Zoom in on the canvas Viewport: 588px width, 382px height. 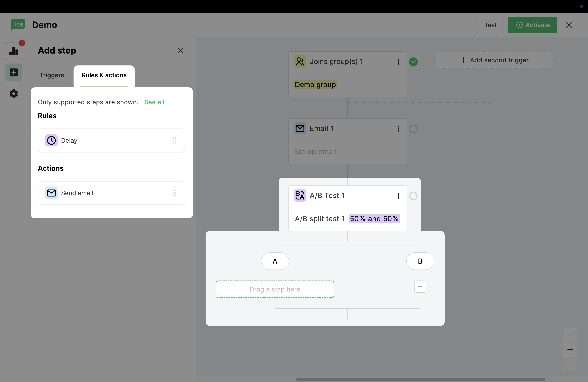(x=570, y=335)
